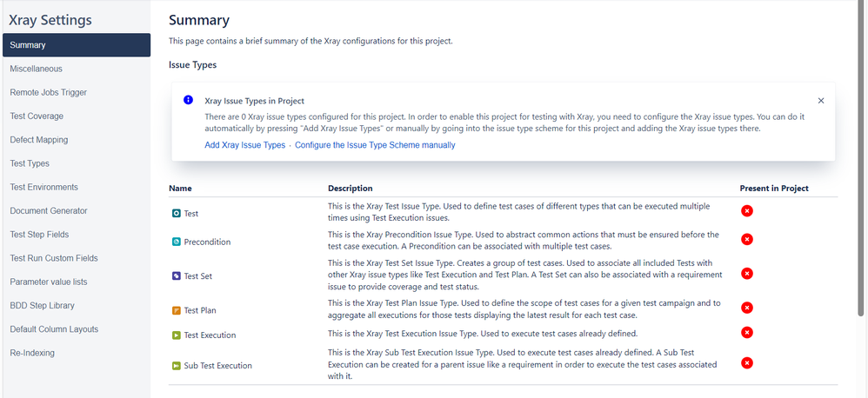Click the Test Plan name text
Image resolution: width=868 pixels, height=398 pixels.
click(x=200, y=310)
